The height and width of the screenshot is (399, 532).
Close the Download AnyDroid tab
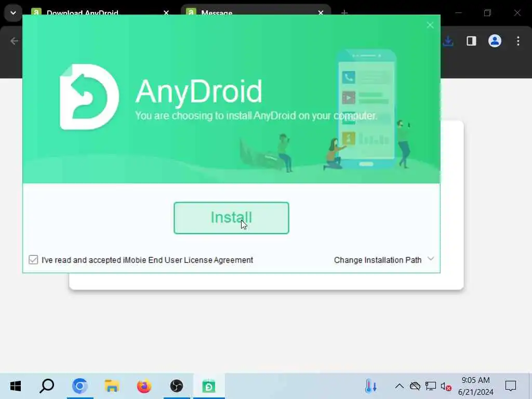pos(166,13)
